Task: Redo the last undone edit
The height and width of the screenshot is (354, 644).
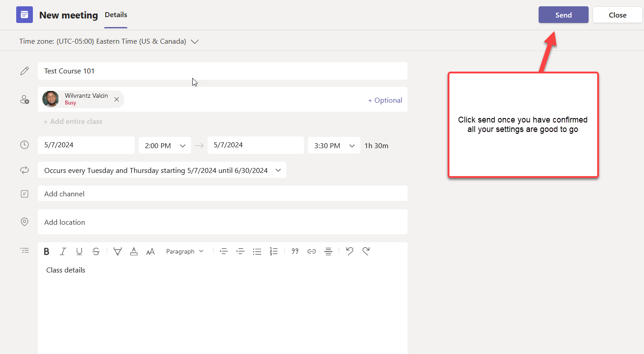Action: pos(366,251)
